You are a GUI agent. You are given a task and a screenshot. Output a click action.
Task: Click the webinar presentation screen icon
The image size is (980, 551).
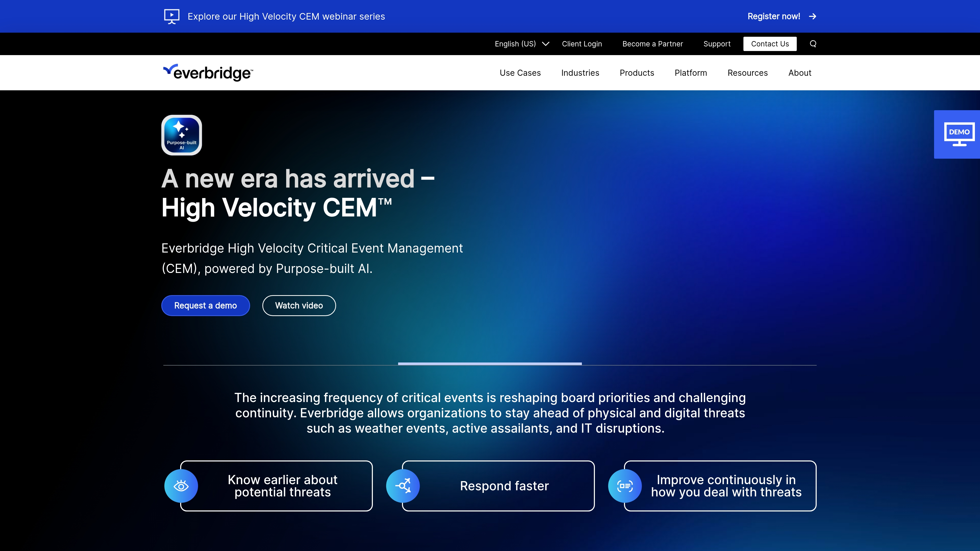171,16
